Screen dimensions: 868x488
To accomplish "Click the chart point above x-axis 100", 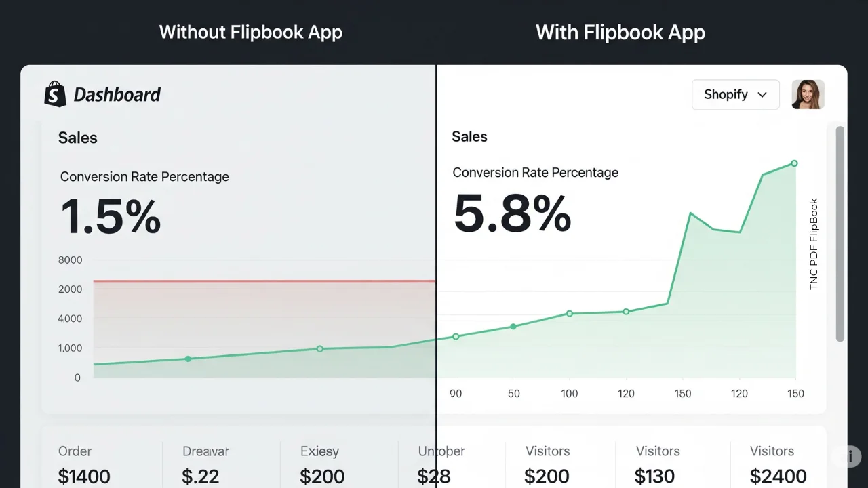I will click(570, 313).
